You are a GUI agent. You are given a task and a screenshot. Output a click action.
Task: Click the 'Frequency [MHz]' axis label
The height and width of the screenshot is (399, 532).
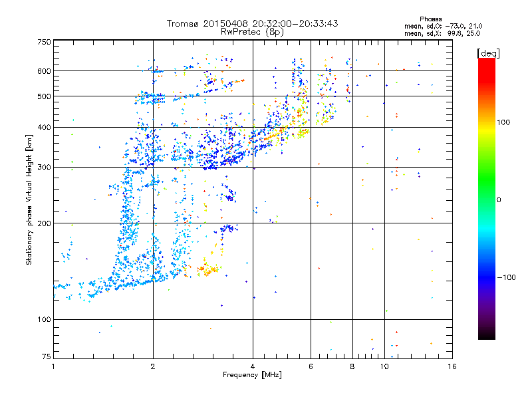pyautogui.click(x=252, y=375)
